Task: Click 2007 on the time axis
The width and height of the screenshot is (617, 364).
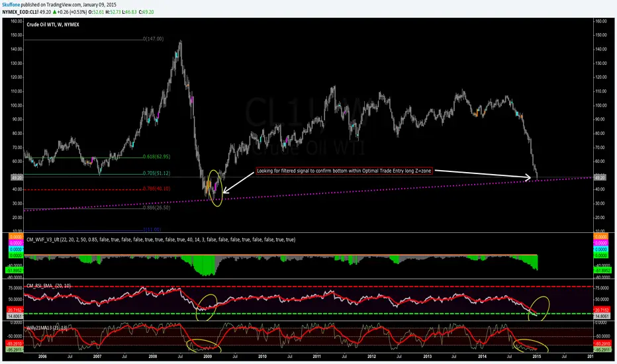Action: tap(97, 357)
